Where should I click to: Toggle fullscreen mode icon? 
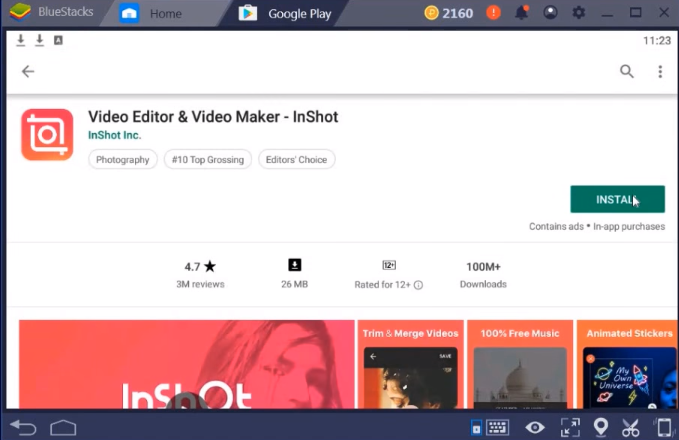click(570, 427)
